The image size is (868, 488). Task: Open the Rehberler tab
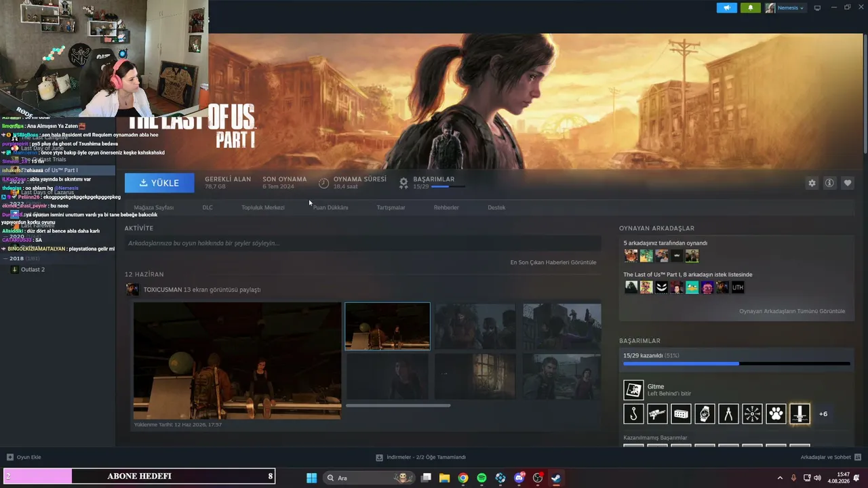446,207
